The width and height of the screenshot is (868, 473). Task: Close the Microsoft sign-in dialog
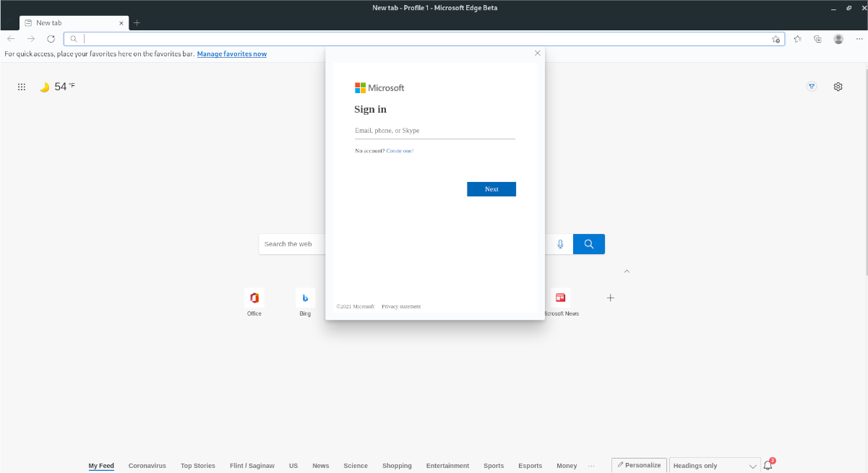pyautogui.click(x=537, y=53)
